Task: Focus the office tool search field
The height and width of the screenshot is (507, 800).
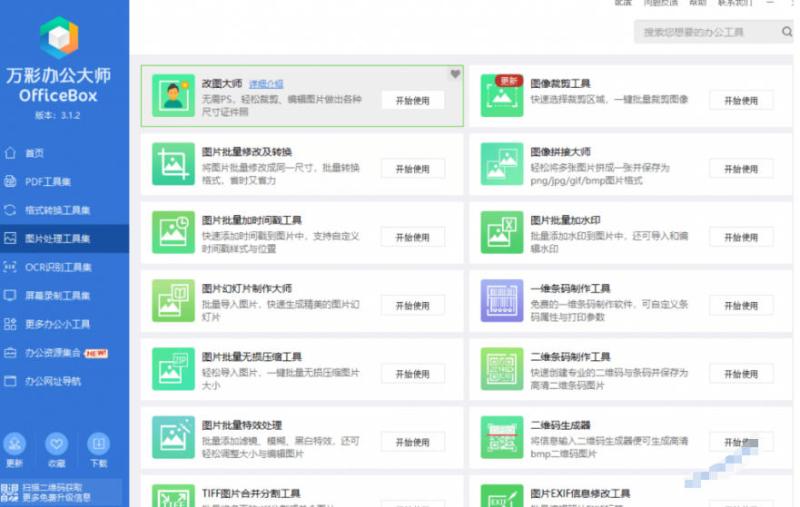Action: coord(713,32)
